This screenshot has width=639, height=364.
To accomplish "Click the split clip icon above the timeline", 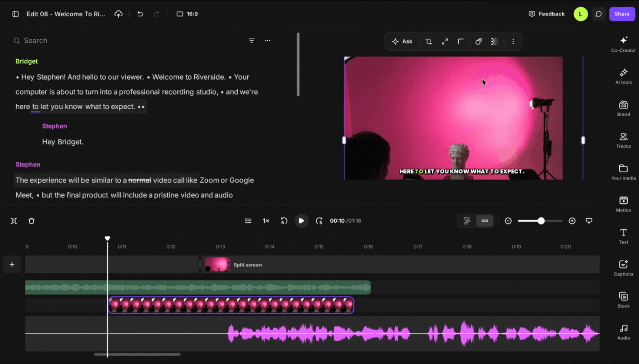I will [x=14, y=221].
